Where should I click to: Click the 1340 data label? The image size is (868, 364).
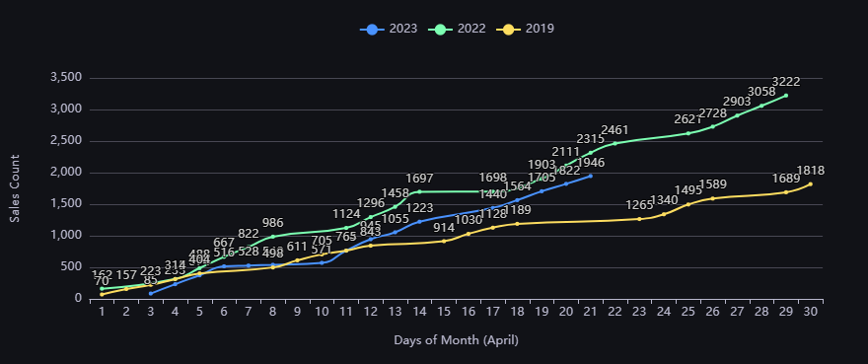click(664, 200)
